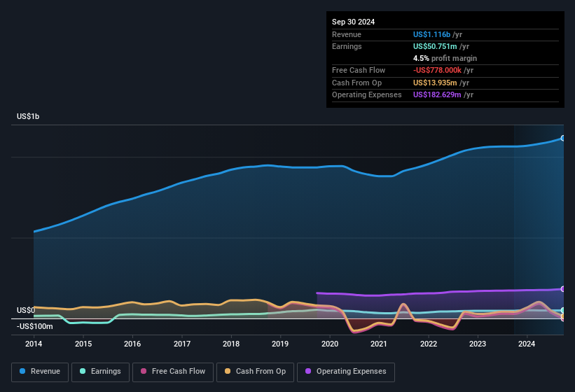
Task: Click the US$0 y-axis label
Action: pos(26,310)
